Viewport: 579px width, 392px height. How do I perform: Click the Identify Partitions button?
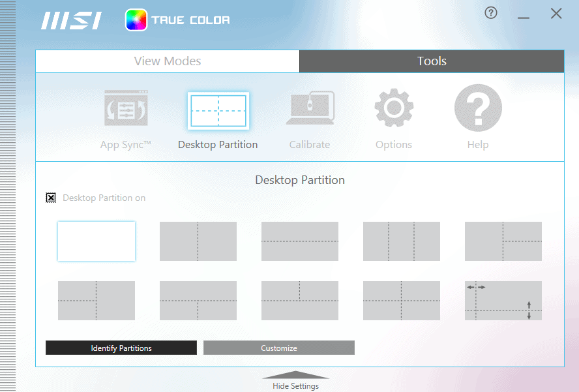coord(121,348)
